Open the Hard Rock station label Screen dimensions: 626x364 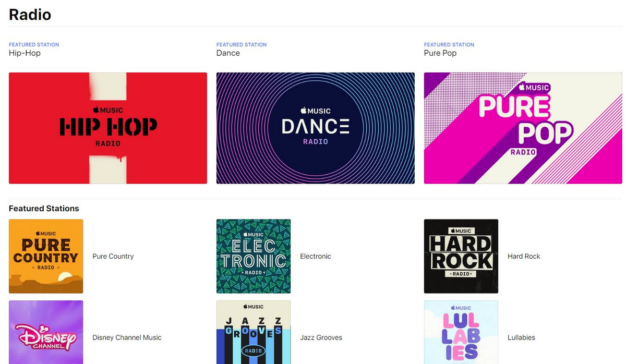(524, 256)
